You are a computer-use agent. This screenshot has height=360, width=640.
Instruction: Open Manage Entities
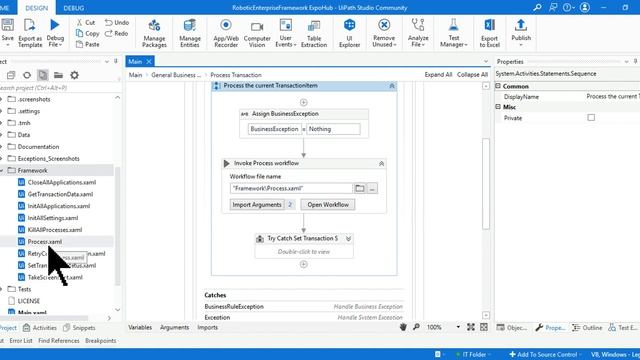(x=190, y=33)
